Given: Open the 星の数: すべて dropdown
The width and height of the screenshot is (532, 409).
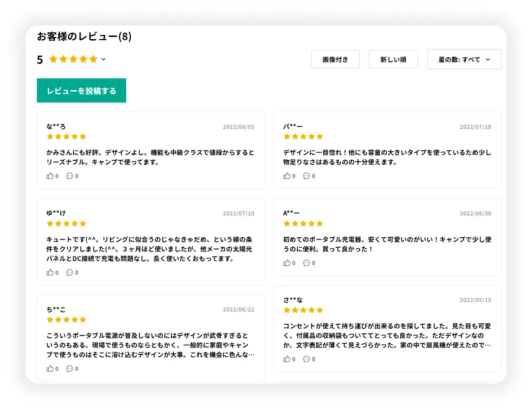Looking at the screenshot, I should coord(464,59).
